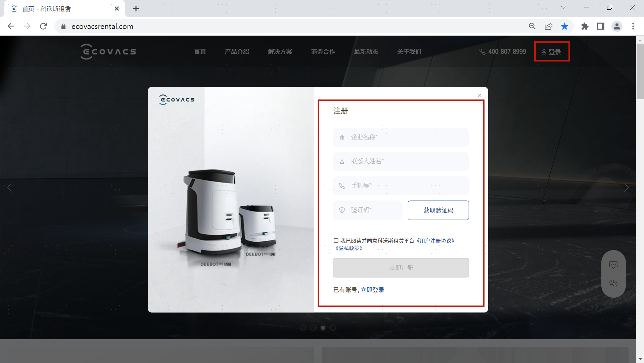Screen dimensions: 644x363
Task: Toggle the bookmark star for this page
Action: (x=564, y=26)
